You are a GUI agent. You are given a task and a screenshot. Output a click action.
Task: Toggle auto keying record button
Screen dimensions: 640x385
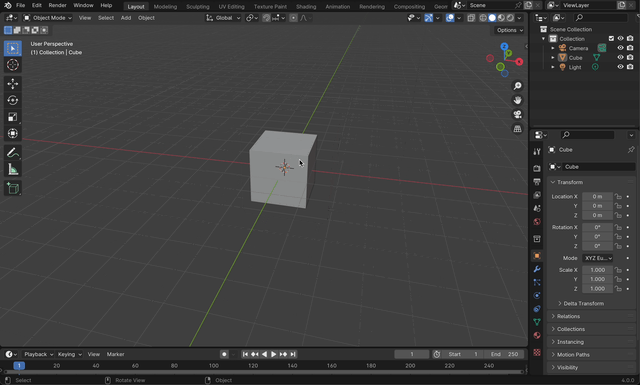click(x=224, y=354)
